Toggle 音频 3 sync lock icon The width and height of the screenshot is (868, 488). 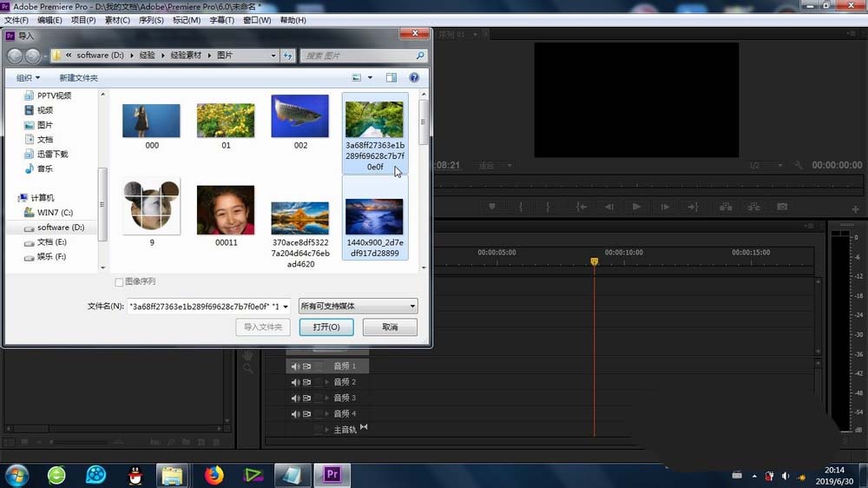tap(306, 399)
